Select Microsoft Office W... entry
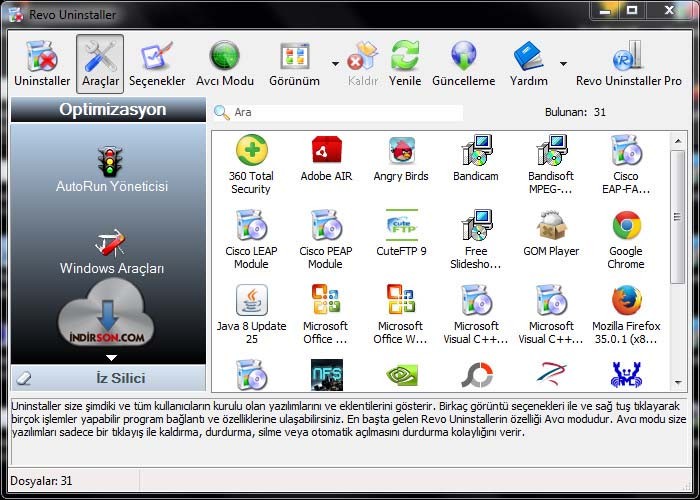Image resolution: width=700 pixels, height=500 pixels. [x=401, y=314]
